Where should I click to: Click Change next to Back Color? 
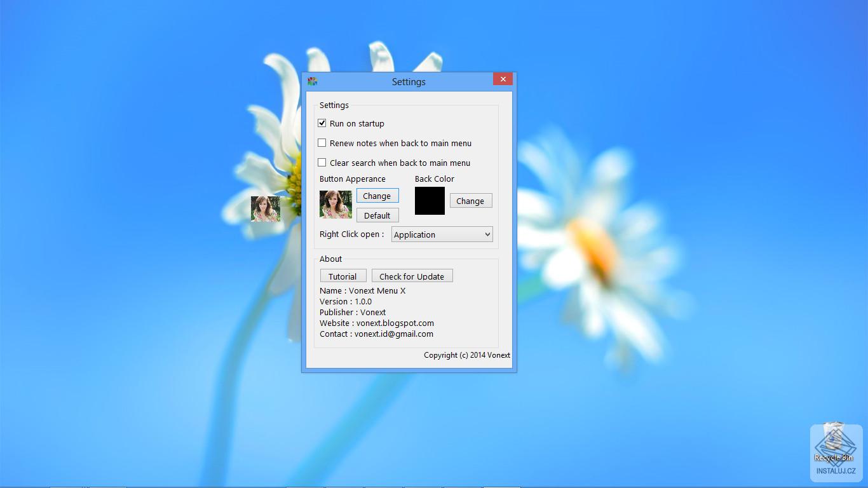coord(471,201)
